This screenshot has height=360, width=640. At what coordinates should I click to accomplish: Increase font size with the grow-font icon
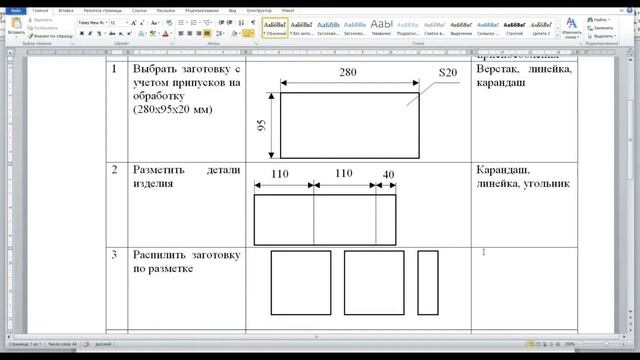[x=133, y=23]
